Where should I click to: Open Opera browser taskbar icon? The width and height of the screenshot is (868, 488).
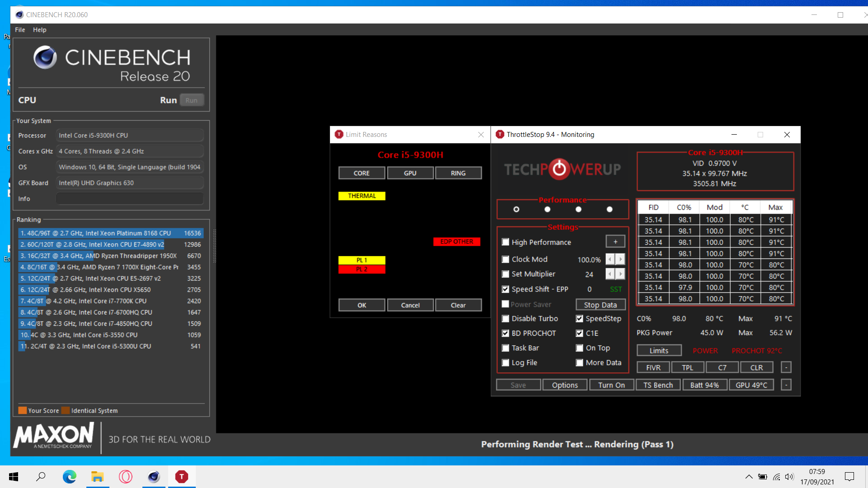(x=126, y=477)
